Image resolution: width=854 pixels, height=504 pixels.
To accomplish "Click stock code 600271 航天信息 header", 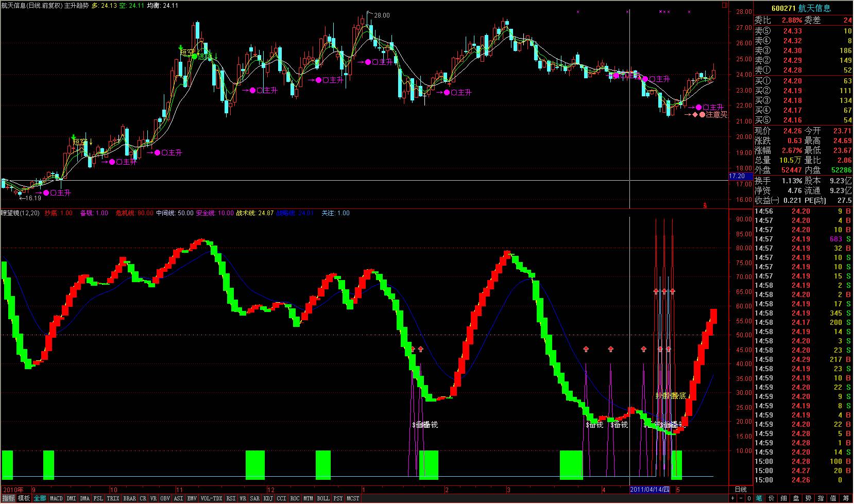I will [x=800, y=8].
